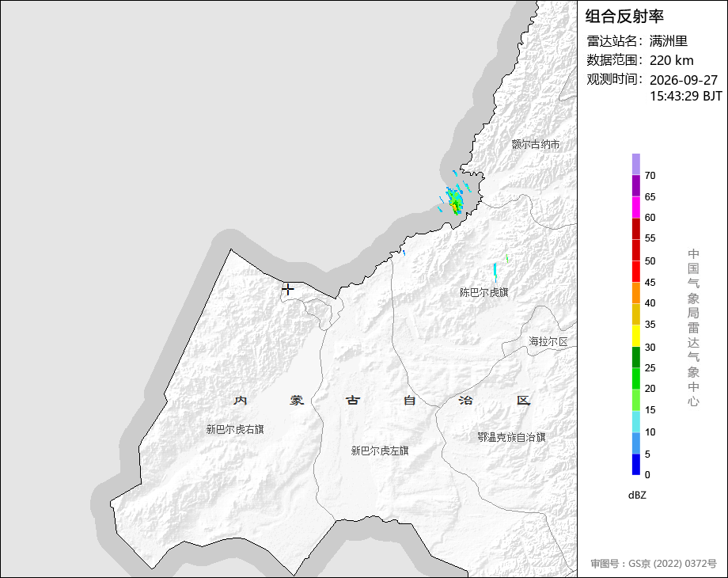Select the yellow 30 dBZ legend color
Viewport: 728px width, 578px height.
[636, 336]
